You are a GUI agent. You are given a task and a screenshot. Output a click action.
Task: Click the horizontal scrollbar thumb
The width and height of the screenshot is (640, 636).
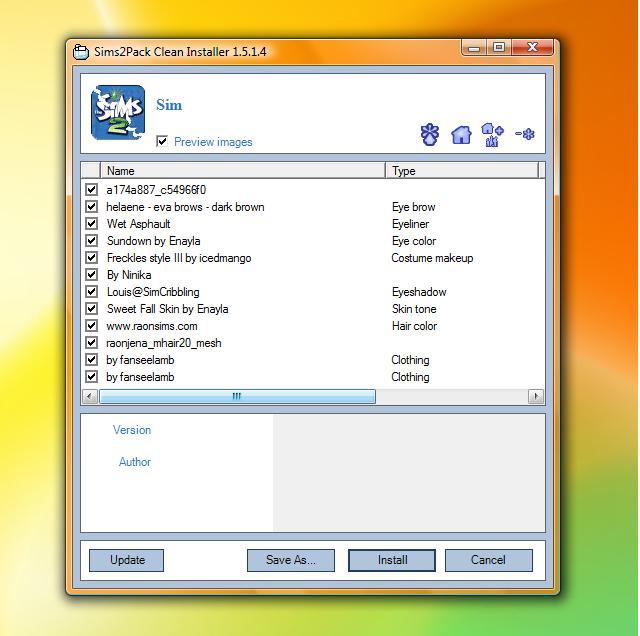coord(237,397)
